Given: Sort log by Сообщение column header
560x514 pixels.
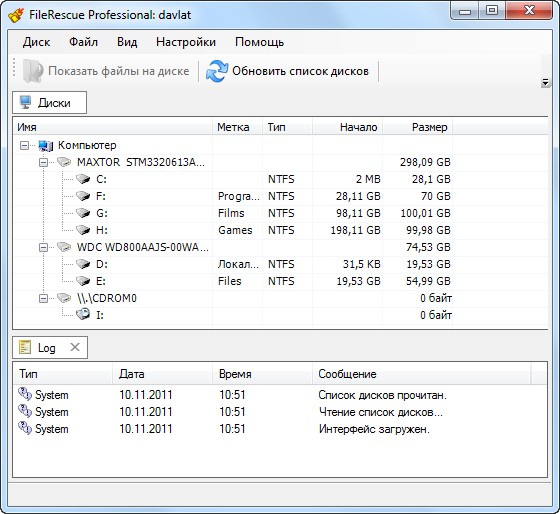Looking at the screenshot, I should [421, 374].
